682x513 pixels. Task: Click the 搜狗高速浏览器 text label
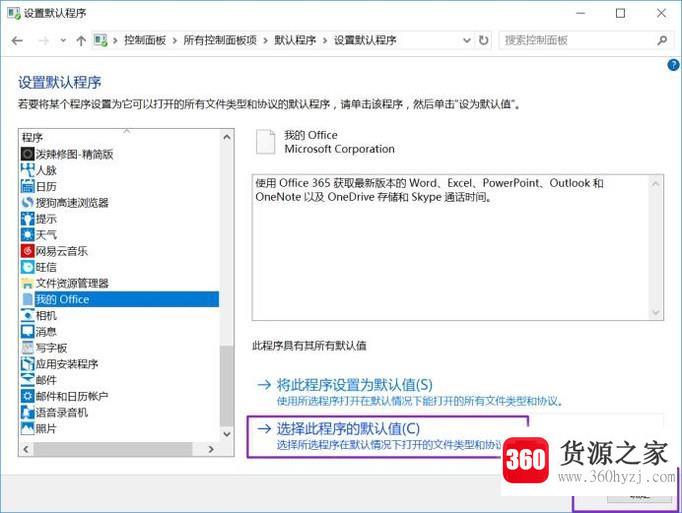pos(72,202)
